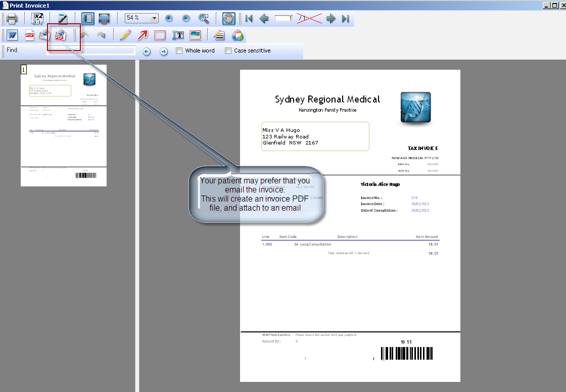Click 'Sydney Regional Medical' invoice heading
The width and height of the screenshot is (566, 392).
coord(327,100)
